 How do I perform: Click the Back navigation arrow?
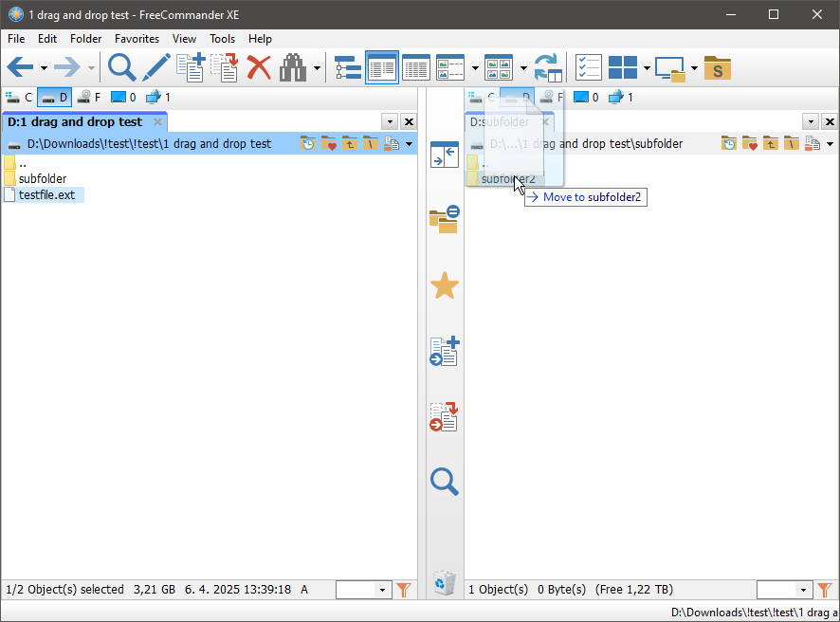[20, 67]
